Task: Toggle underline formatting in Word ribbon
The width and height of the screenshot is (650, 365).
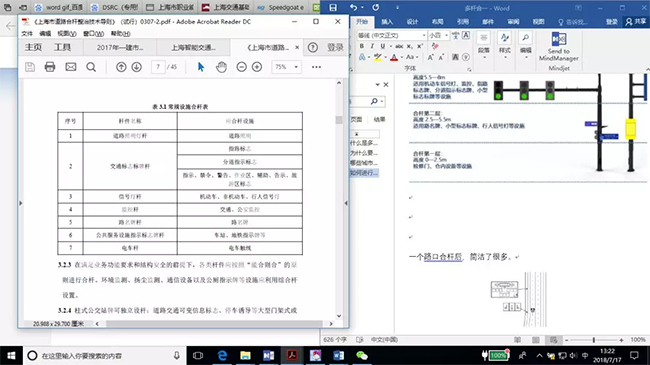Action: [382, 46]
